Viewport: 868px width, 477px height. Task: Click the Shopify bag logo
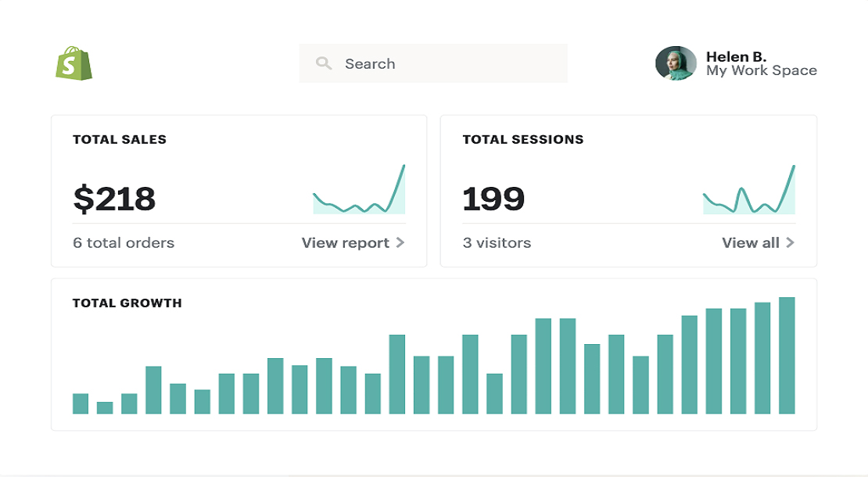coord(74,63)
